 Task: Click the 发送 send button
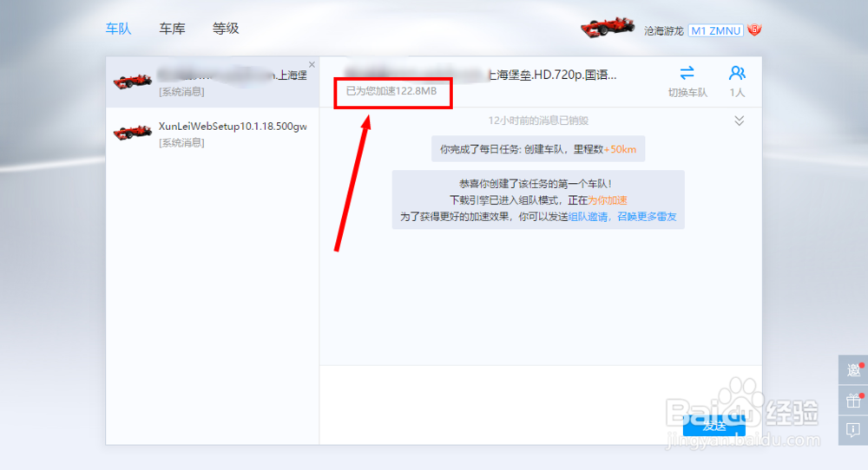coord(714,426)
